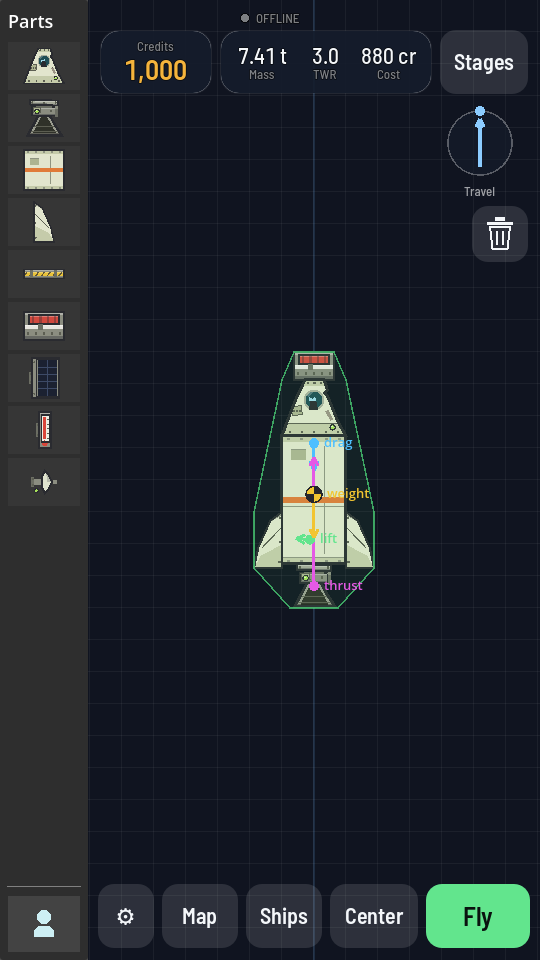Select the capsule on the built rocket
The width and height of the screenshot is (540, 960).
pyautogui.click(x=313, y=407)
